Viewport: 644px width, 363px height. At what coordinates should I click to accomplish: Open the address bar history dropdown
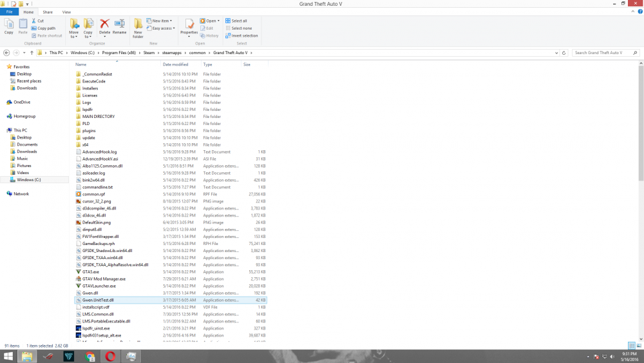(556, 53)
